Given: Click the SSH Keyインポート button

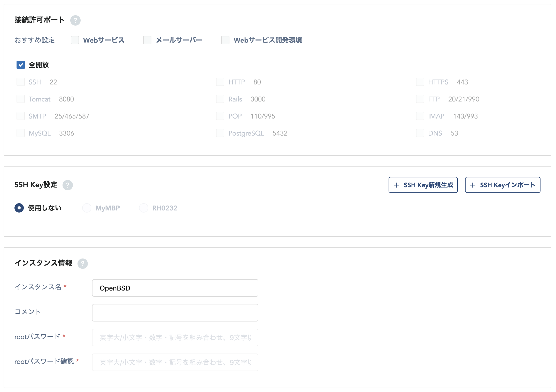Looking at the screenshot, I should click(503, 185).
